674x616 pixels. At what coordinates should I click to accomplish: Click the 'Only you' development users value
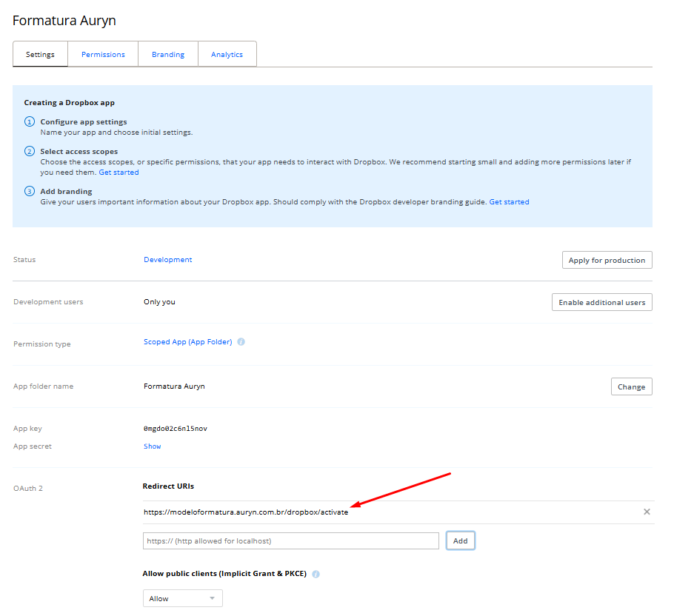click(159, 302)
